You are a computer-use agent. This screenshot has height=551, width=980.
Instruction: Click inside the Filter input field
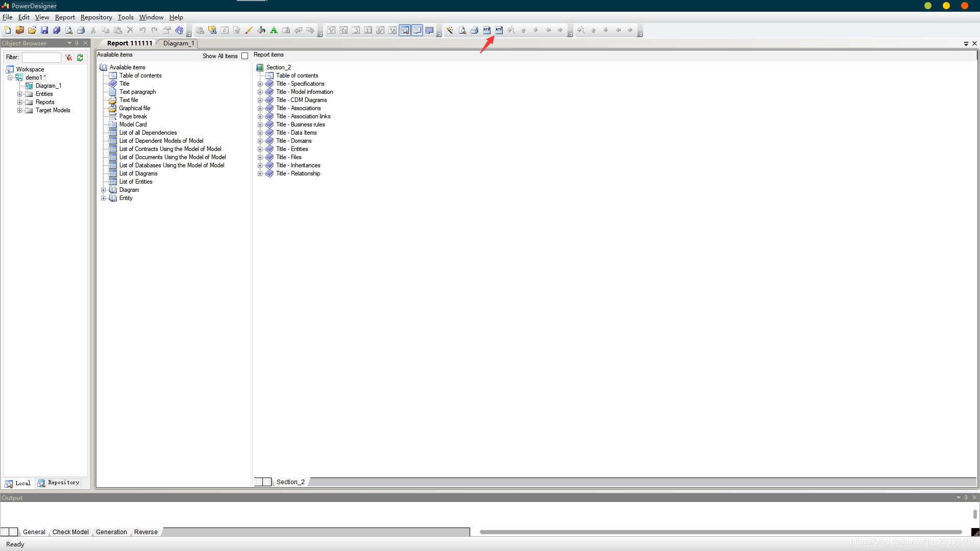tap(41, 58)
